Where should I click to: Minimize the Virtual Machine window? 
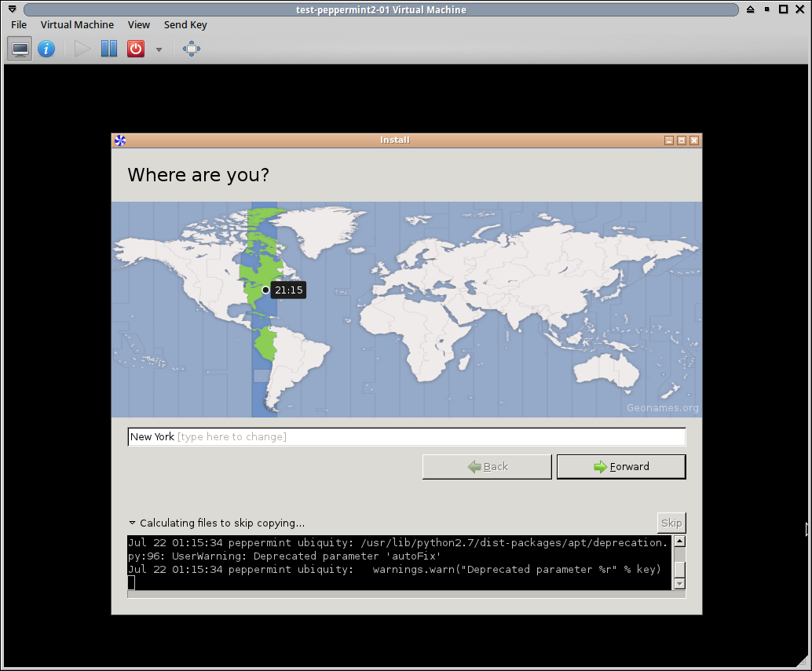click(x=767, y=9)
